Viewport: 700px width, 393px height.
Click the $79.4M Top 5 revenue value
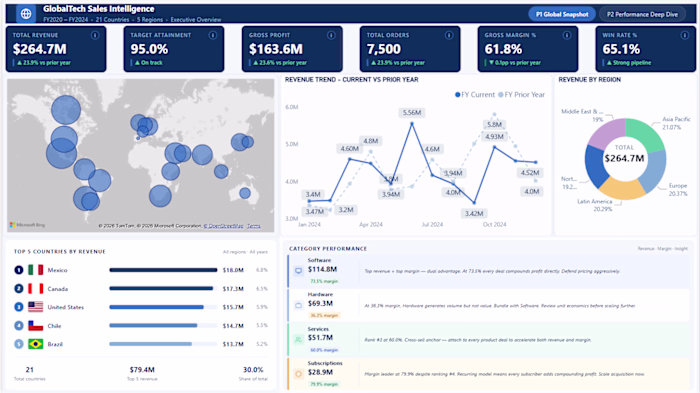click(142, 370)
